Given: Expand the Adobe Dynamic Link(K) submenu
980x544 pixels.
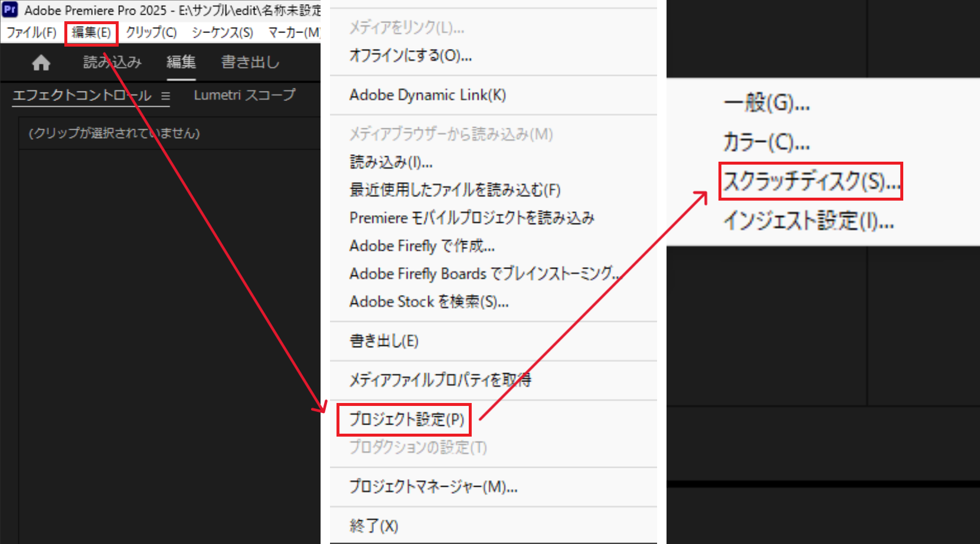Looking at the screenshot, I should coord(427,95).
